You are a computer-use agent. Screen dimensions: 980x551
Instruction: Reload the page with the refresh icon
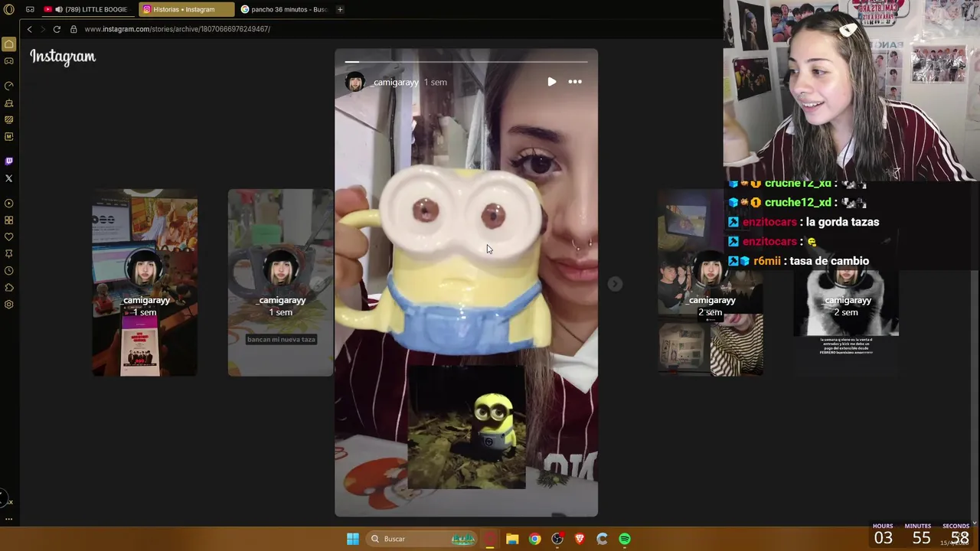tap(57, 29)
